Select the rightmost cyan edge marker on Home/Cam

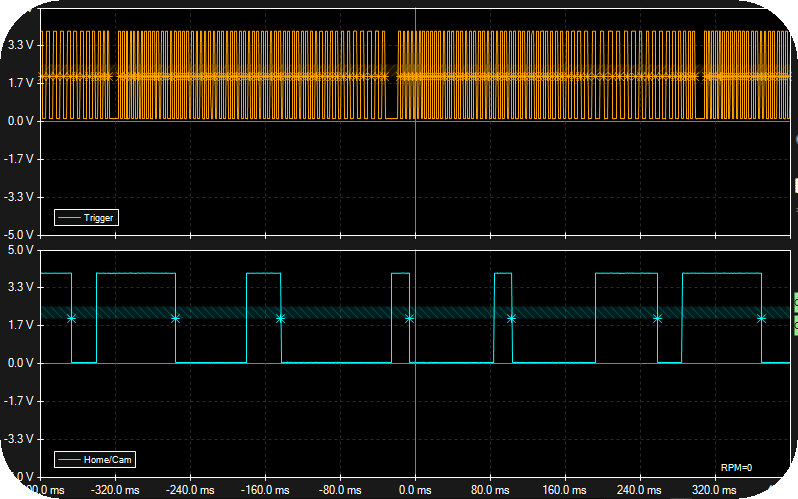click(x=761, y=318)
